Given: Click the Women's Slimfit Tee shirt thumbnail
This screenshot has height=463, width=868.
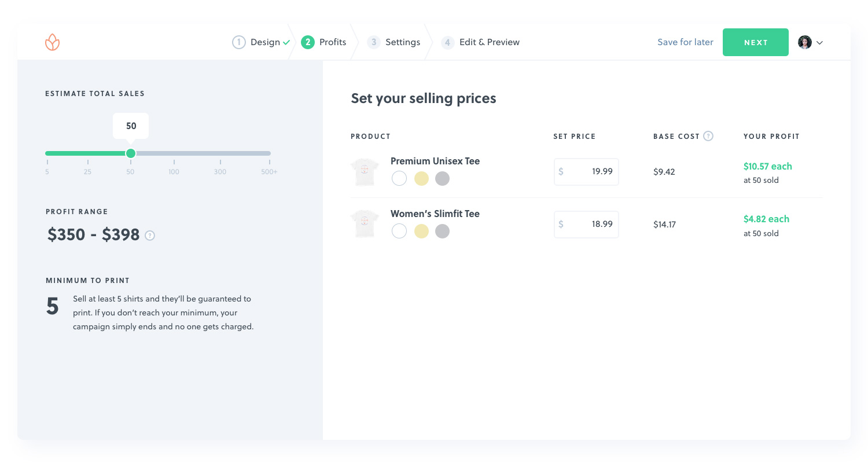Looking at the screenshot, I should click(x=365, y=225).
